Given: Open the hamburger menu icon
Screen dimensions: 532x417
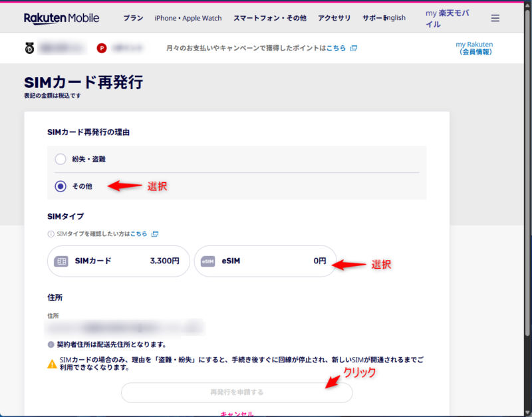Looking at the screenshot, I should tap(495, 19).
